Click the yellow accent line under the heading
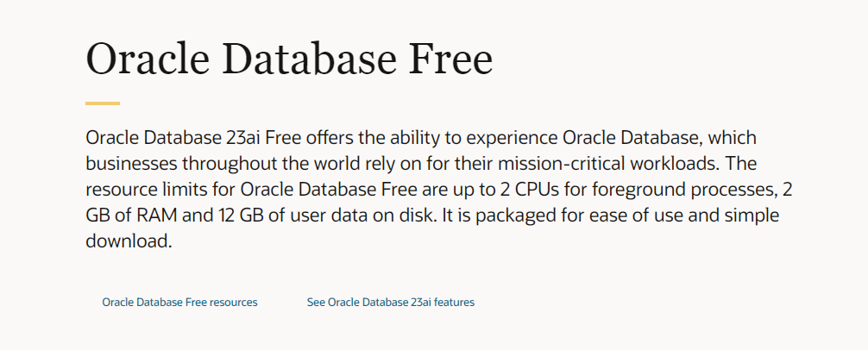 (x=103, y=103)
